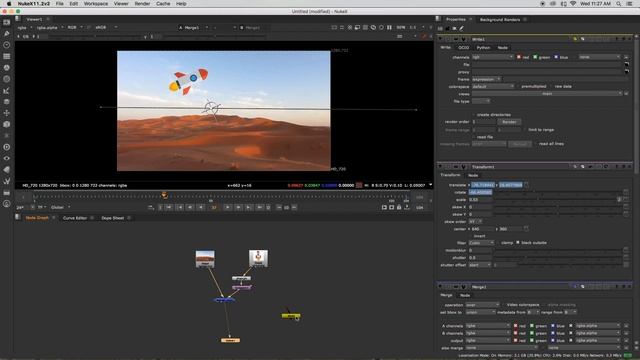Viewport: 640px width, 360px height.
Task: Open set bbox to union dropdown
Action: (480, 312)
